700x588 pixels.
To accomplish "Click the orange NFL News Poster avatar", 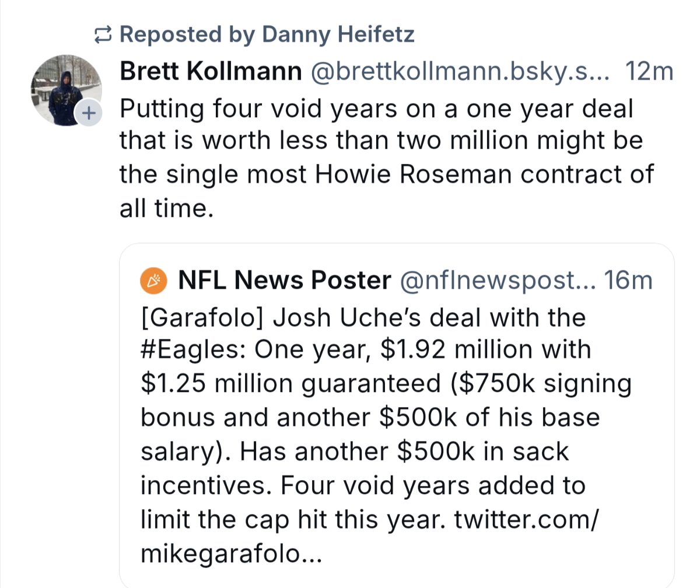I will [154, 282].
